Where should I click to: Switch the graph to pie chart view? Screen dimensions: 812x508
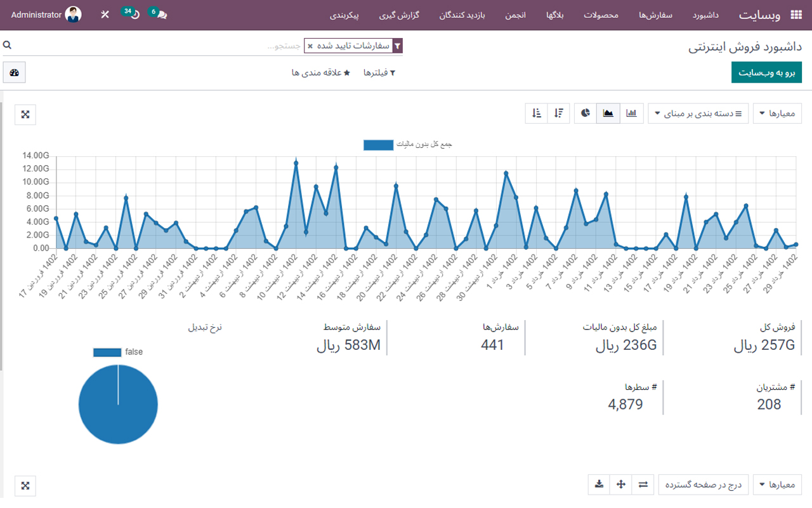click(x=584, y=113)
